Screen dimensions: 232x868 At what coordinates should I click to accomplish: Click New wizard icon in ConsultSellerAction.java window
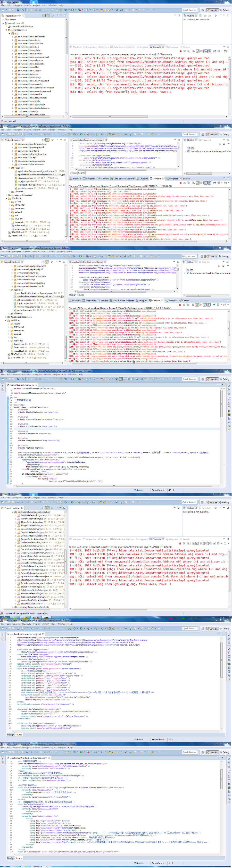3,379
